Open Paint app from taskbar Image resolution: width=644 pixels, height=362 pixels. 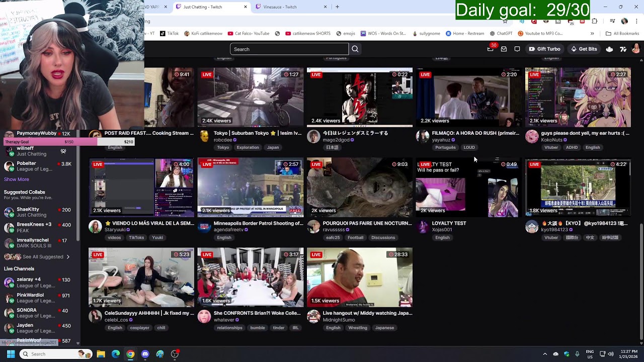(x=160, y=354)
